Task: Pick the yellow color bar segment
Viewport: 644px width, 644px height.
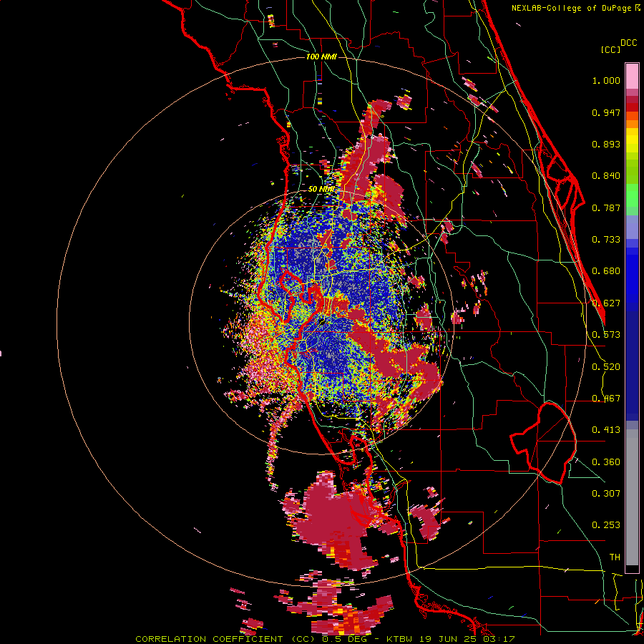Action: tap(632, 140)
